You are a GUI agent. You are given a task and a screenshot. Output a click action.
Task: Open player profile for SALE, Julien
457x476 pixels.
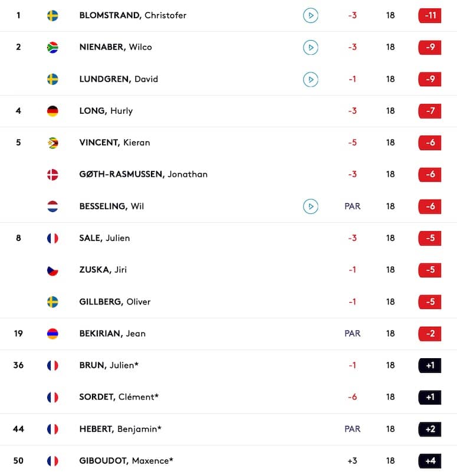[x=104, y=238]
